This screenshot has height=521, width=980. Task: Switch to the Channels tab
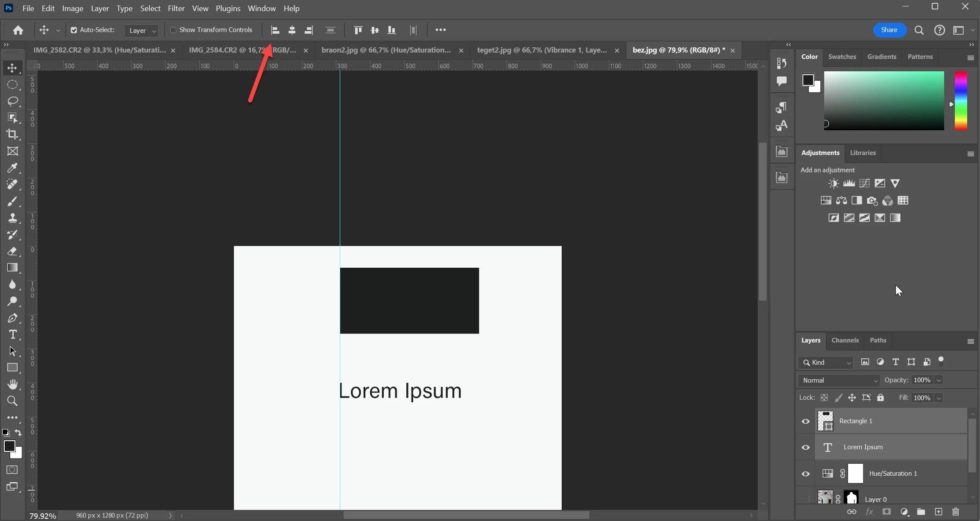pyautogui.click(x=845, y=340)
